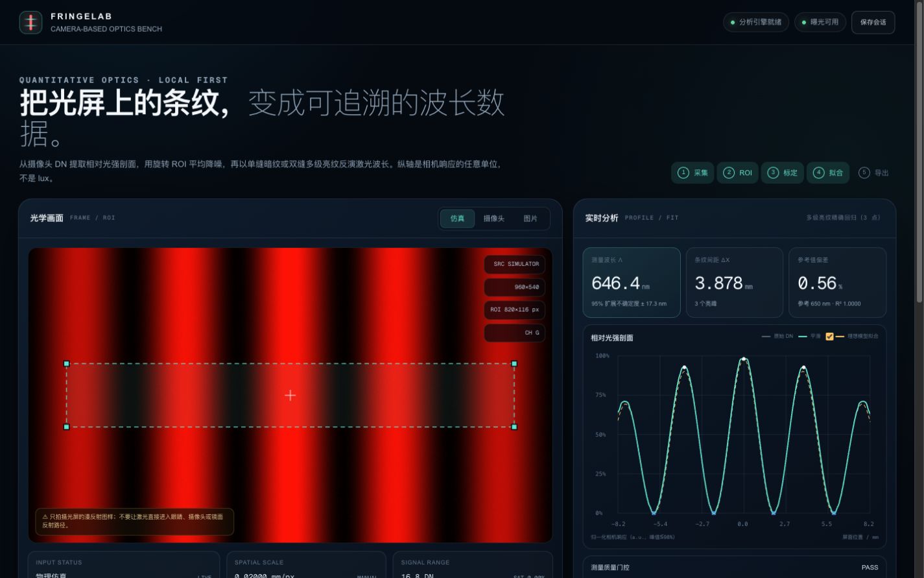Click the 95% uncertainty ± 17.3 nm text
924x578 pixels.
pos(629,304)
